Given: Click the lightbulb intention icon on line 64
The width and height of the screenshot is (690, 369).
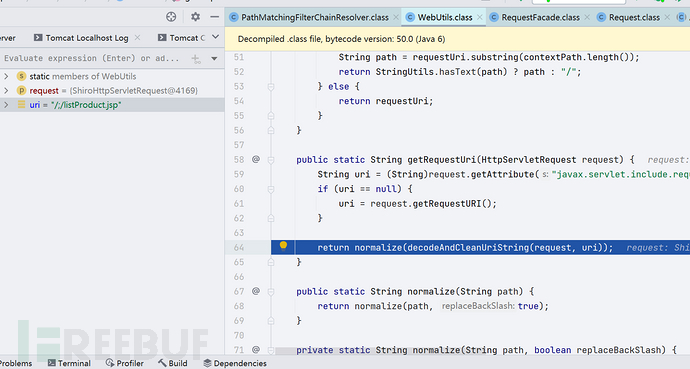Looking at the screenshot, I should 283,246.
